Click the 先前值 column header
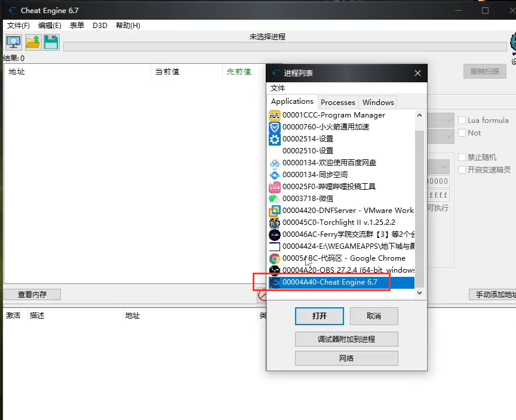Image resolution: width=516 pixels, height=420 pixels. point(244,72)
